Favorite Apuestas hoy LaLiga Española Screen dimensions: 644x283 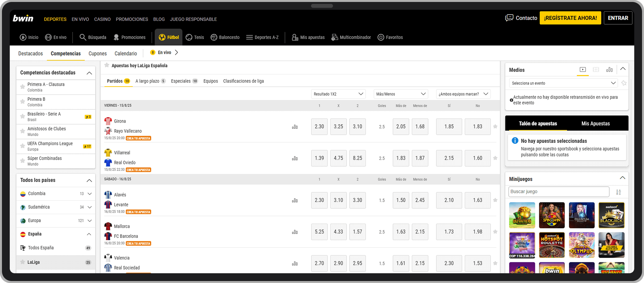point(107,65)
